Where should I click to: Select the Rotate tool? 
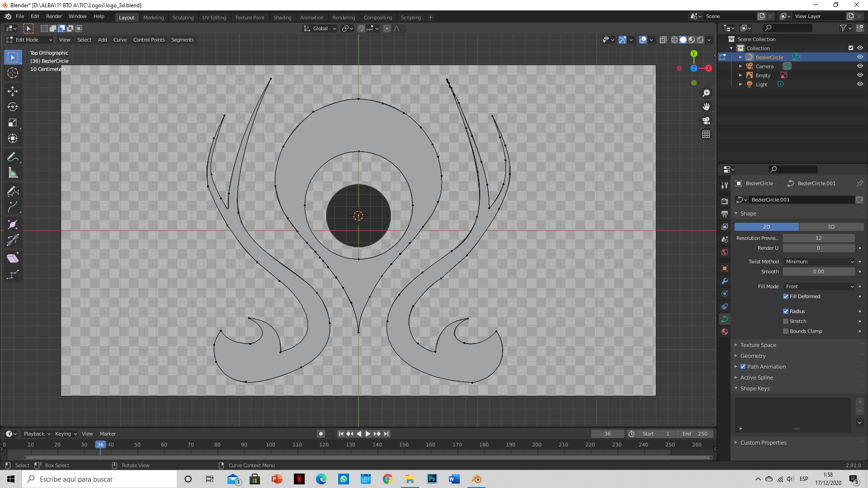(x=13, y=107)
